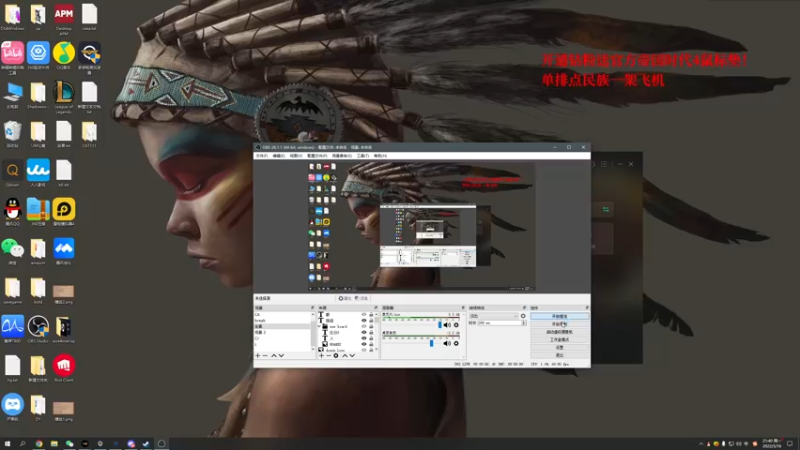Open the Tools menu in OBS

tap(363, 156)
